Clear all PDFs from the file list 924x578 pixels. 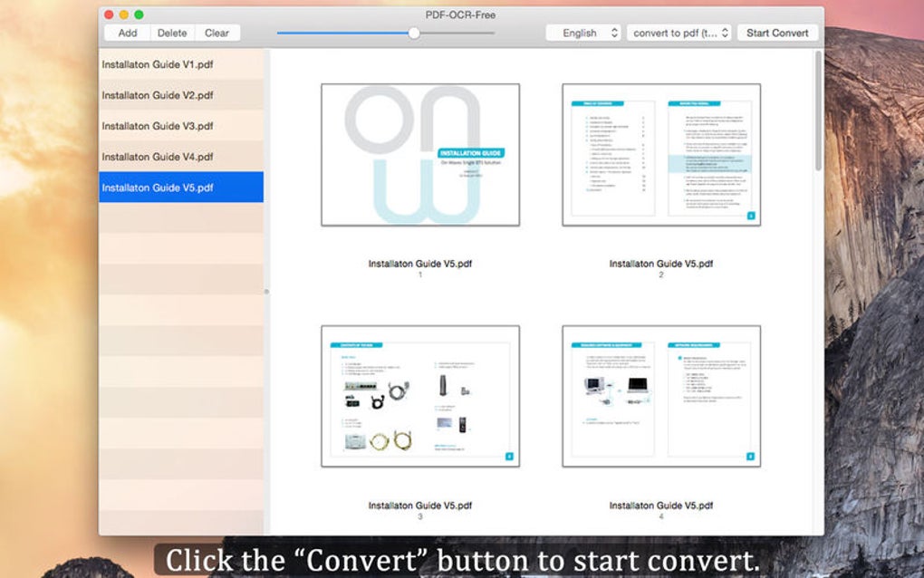217,33
